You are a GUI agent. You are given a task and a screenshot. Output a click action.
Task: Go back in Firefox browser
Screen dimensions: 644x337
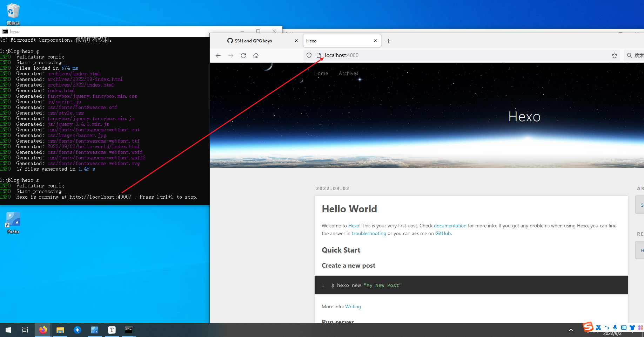(x=218, y=55)
